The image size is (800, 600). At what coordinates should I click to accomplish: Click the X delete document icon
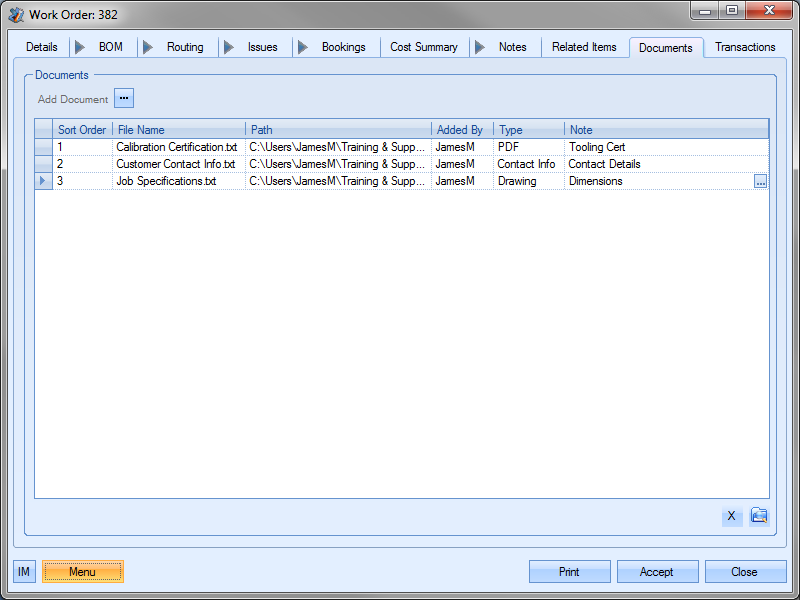731,516
